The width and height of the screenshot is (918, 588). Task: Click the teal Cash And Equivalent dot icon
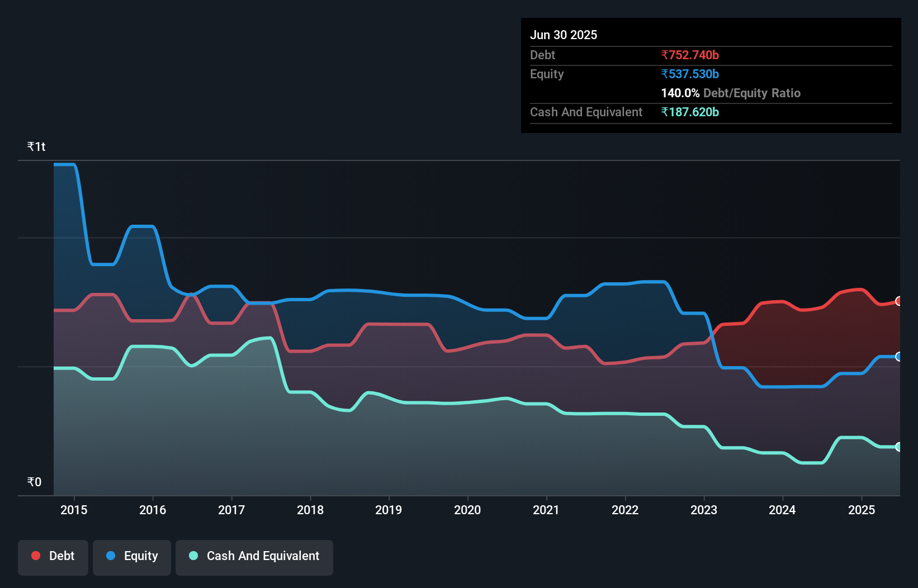click(193, 556)
